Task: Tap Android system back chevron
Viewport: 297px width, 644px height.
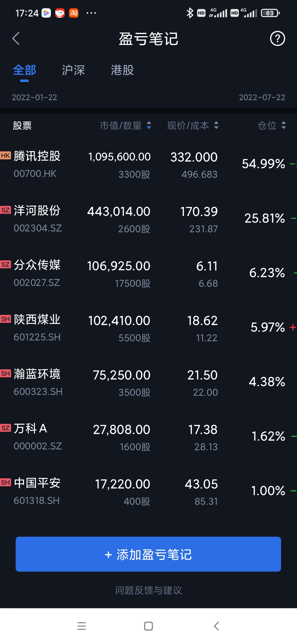Action: click(216, 626)
